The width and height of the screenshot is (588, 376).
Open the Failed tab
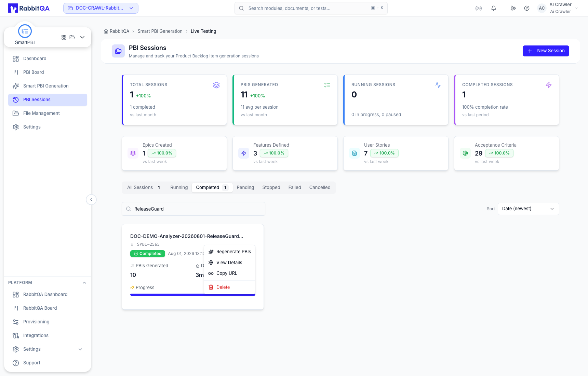[295, 188]
